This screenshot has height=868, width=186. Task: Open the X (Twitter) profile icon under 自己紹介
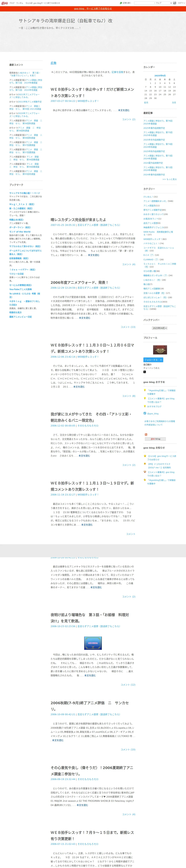click(144, 372)
